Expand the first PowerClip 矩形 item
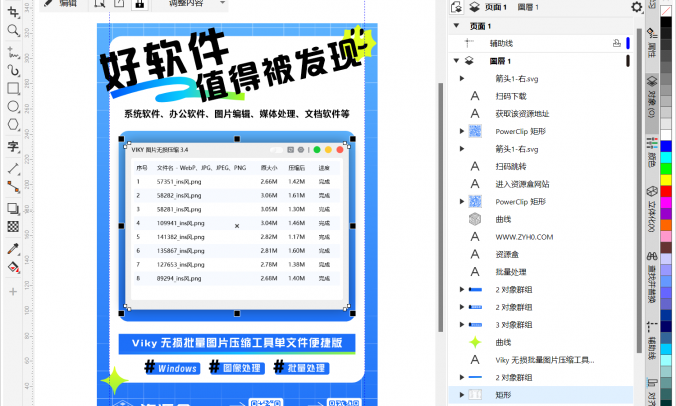676x406 pixels. (462, 131)
